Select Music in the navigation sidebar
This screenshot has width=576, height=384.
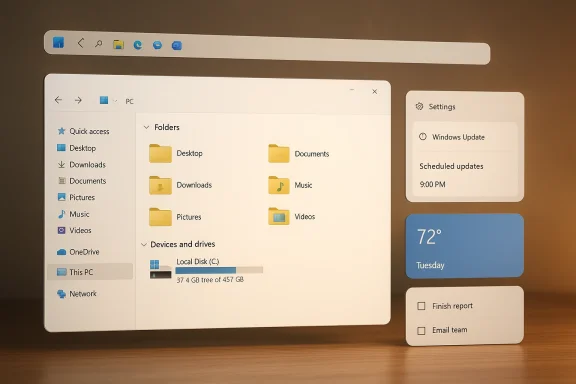(73, 214)
